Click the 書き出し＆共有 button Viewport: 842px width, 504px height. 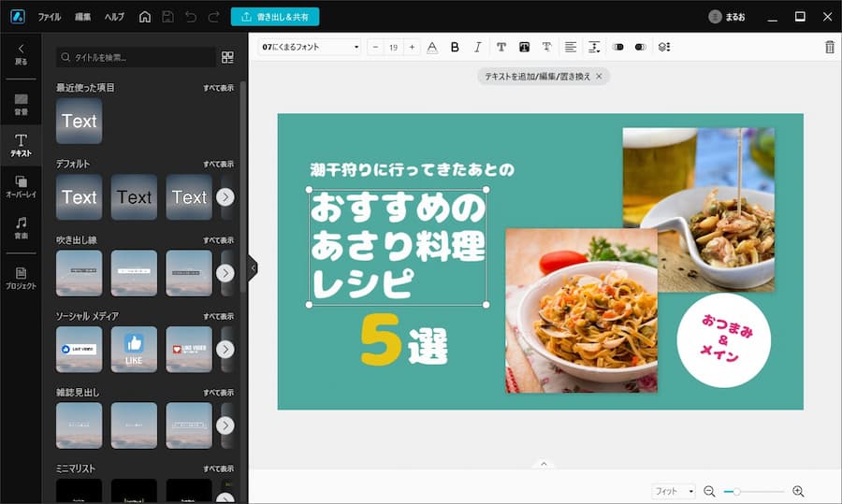point(275,17)
